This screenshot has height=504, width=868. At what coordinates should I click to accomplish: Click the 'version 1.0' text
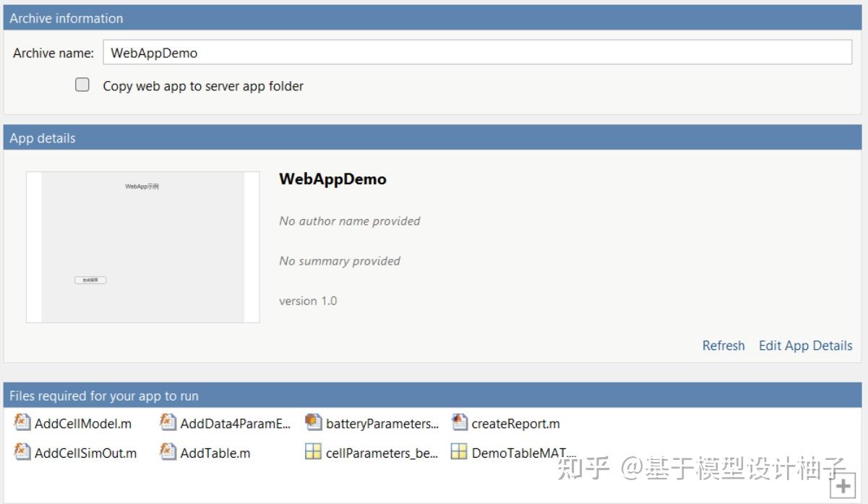point(308,301)
